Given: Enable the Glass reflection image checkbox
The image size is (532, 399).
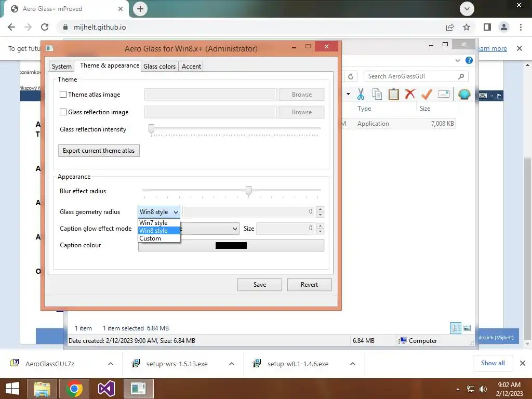Looking at the screenshot, I should (63, 112).
